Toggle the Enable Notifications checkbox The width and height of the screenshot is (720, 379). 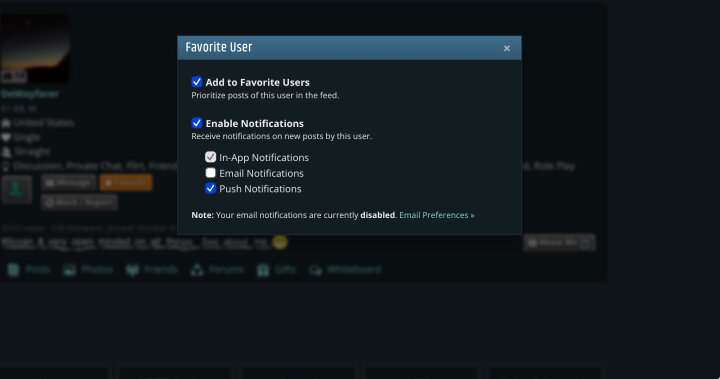click(197, 123)
